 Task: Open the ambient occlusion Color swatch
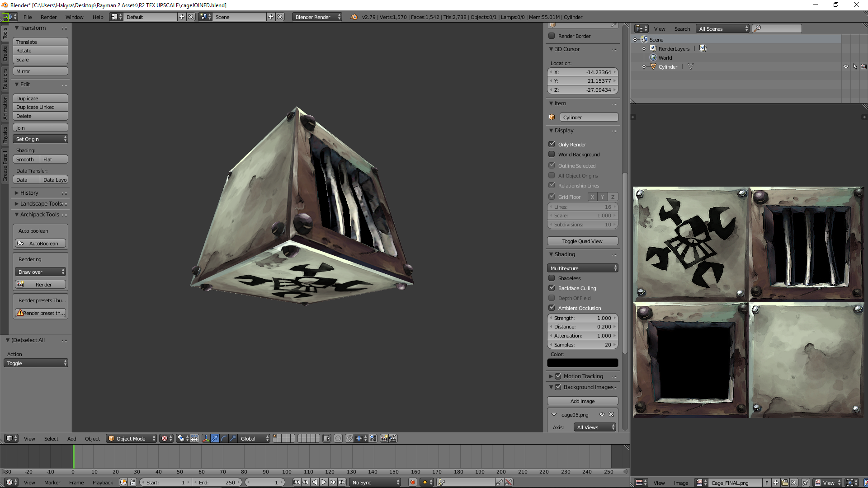pyautogui.click(x=583, y=363)
